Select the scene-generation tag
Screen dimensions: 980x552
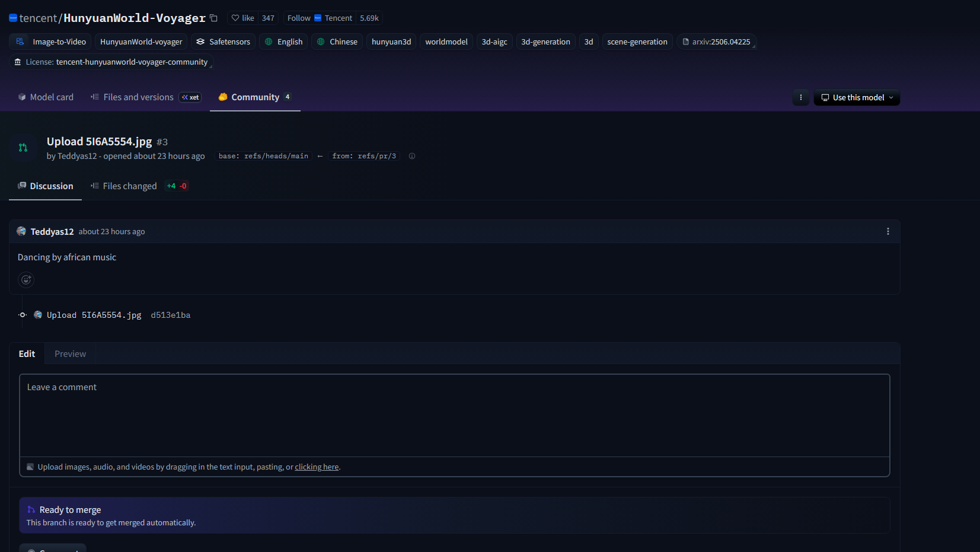click(637, 42)
